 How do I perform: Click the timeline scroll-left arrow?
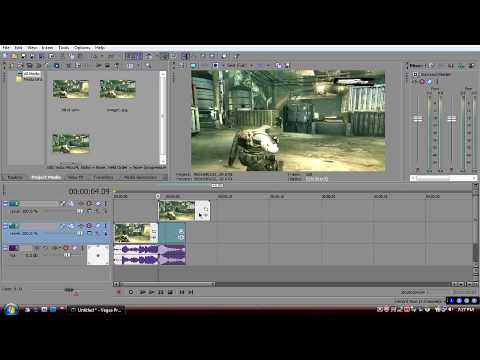tap(116, 284)
